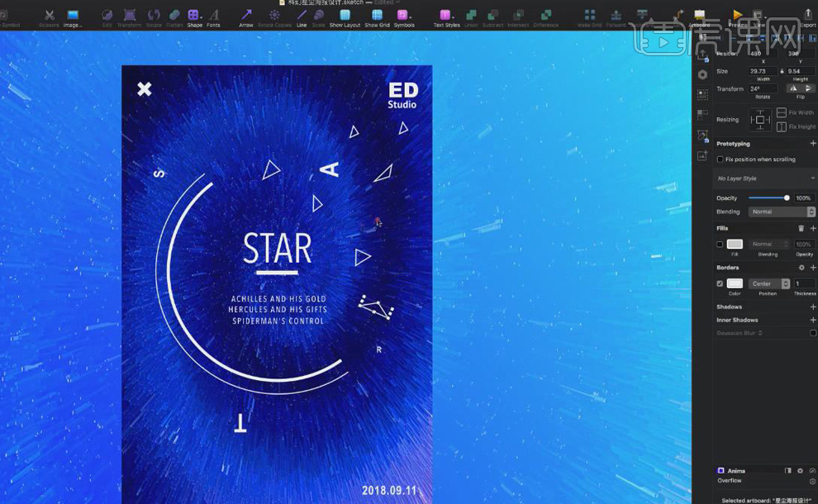Screen dimensions: 818x504
Task: Open the layer Blending mode dropdown
Action: (x=782, y=212)
